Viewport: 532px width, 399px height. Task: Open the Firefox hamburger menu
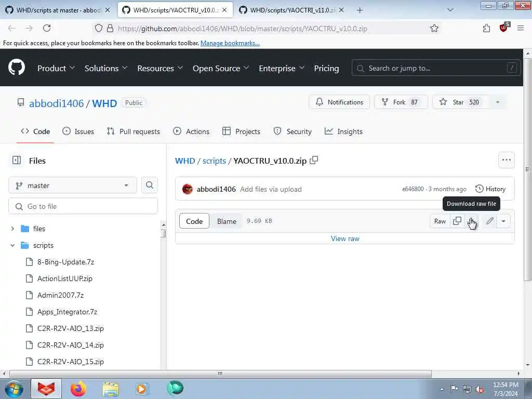click(521, 28)
